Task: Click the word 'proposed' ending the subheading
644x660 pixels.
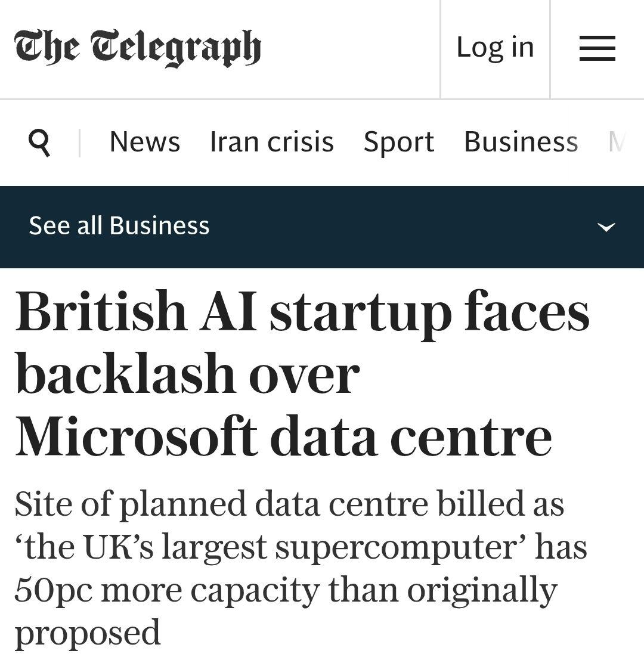Action: click(88, 633)
